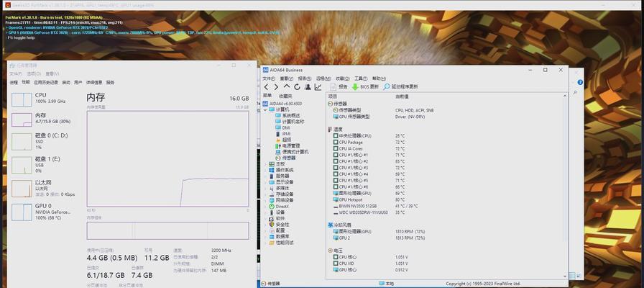Select 磁盘 0 (C: D:) performance item
The image size is (644, 288).
[x=45, y=141]
